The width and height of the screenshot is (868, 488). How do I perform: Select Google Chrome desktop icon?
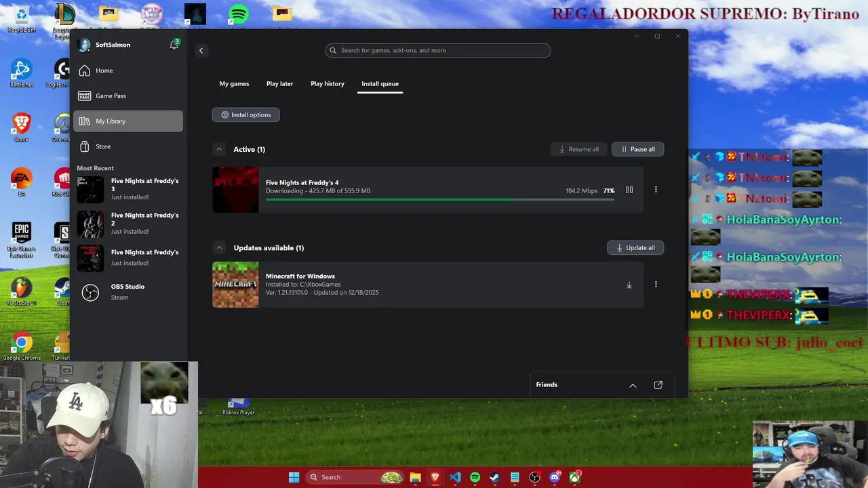[x=22, y=346]
